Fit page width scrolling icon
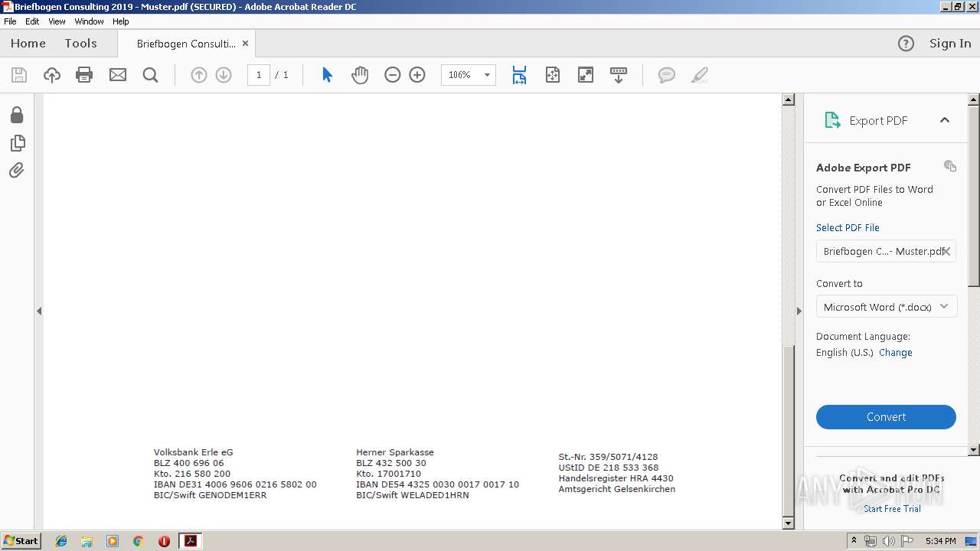Viewport: 980px width, 551px height. coord(519,75)
